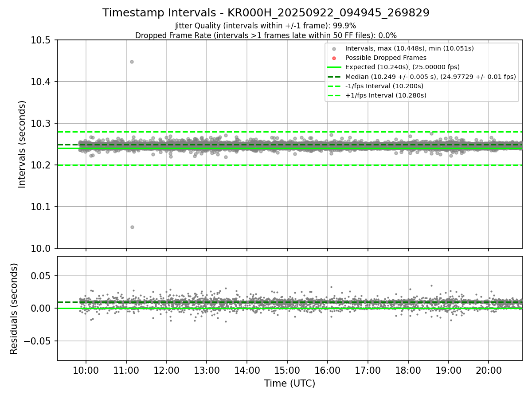Click the 15:00 x-axis tick label
Viewport: 532px width, 399px height.
point(287,370)
